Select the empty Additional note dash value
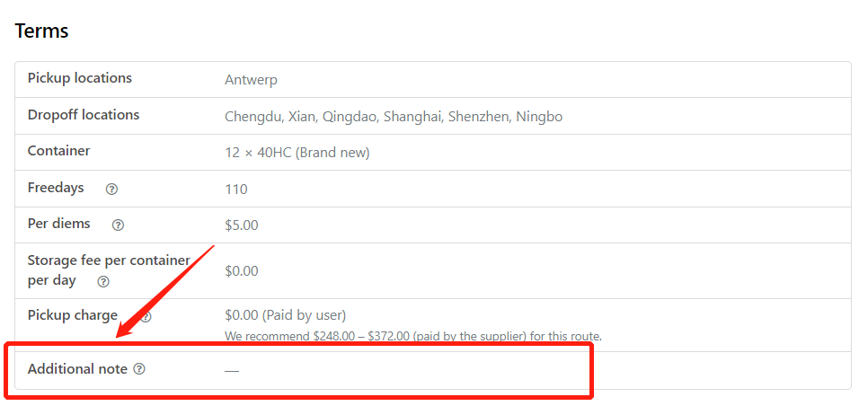The image size is (868, 406). [232, 371]
